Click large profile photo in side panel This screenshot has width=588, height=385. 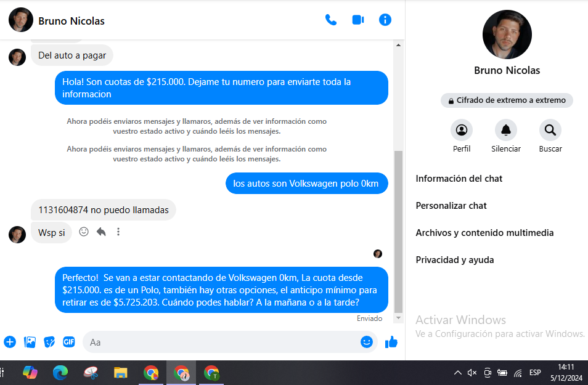(x=507, y=34)
